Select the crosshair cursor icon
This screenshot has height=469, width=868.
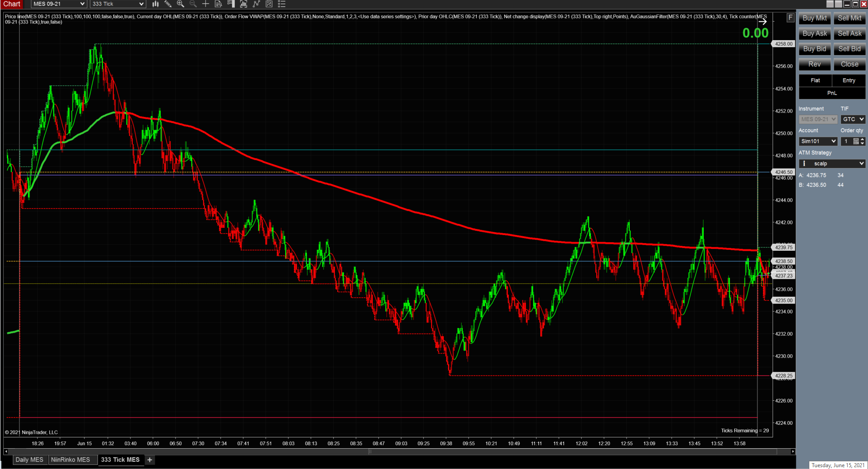tap(206, 4)
